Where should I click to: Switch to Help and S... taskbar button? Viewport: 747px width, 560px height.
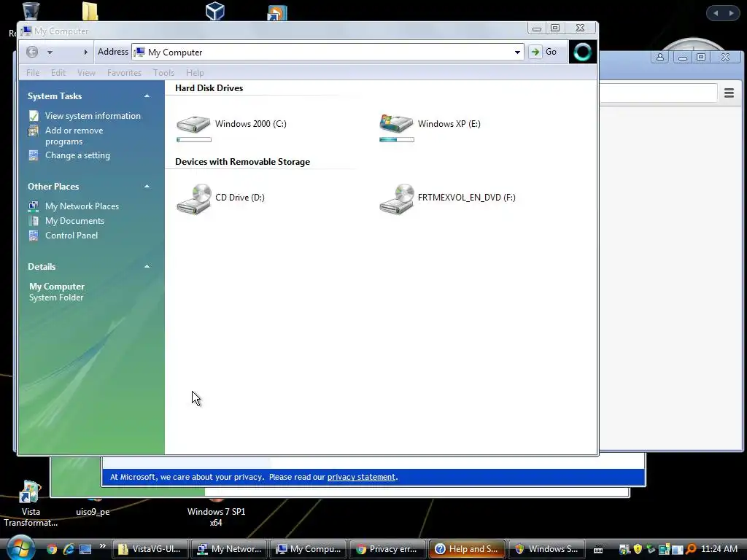click(468, 549)
